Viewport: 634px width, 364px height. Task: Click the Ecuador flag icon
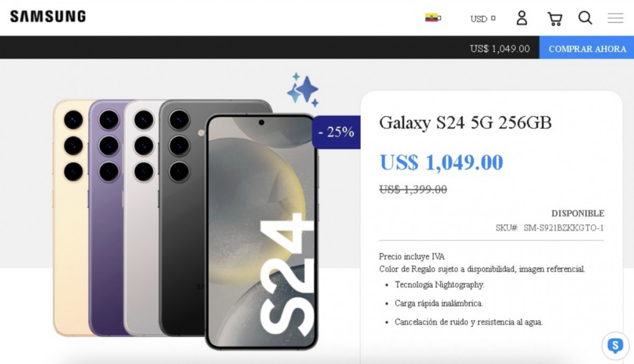[x=431, y=18]
